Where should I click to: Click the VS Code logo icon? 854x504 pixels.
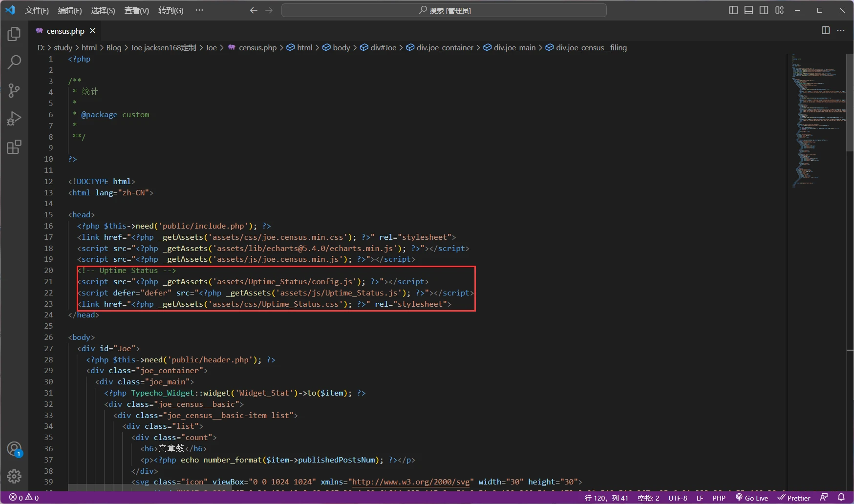tap(10, 10)
